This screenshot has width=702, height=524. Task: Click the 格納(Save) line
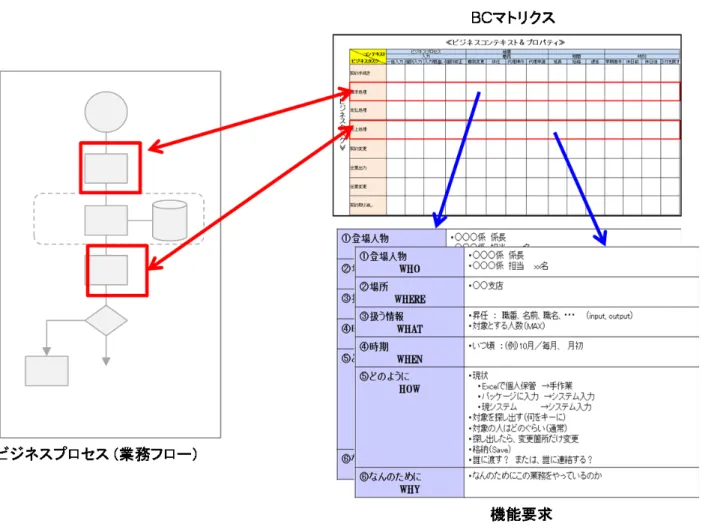coord(489,449)
